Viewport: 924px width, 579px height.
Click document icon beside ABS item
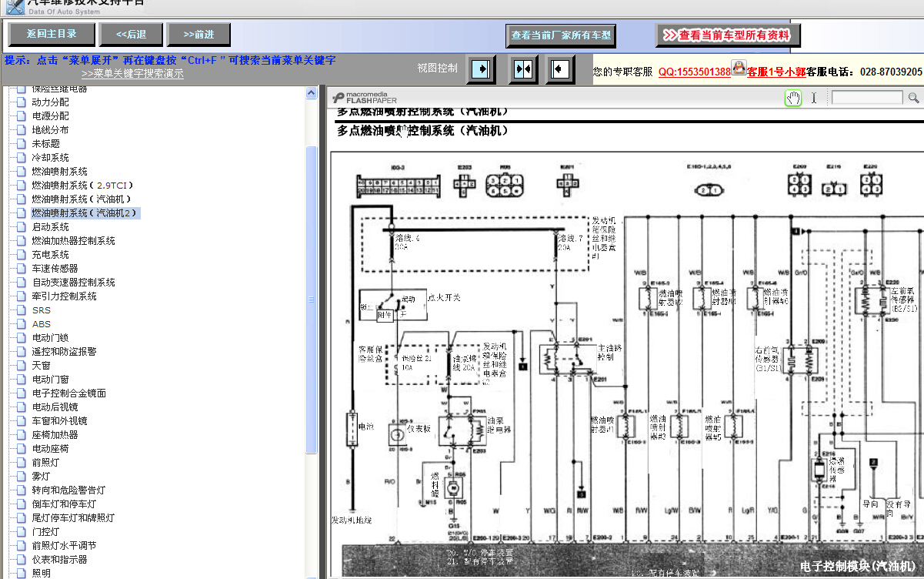pos(21,323)
